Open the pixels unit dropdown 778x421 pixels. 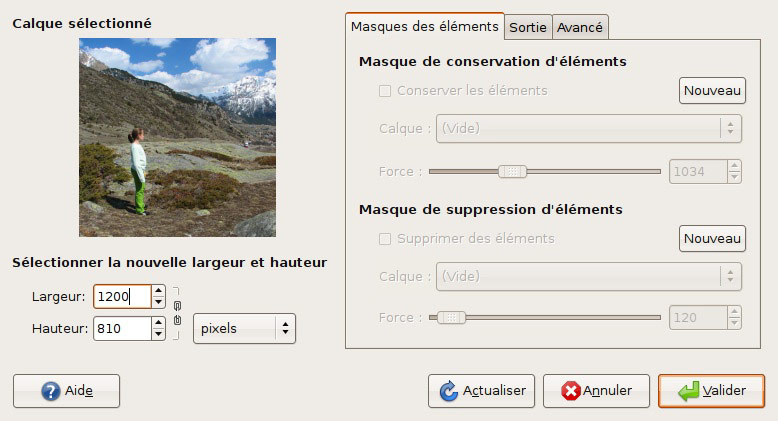pyautogui.click(x=244, y=328)
